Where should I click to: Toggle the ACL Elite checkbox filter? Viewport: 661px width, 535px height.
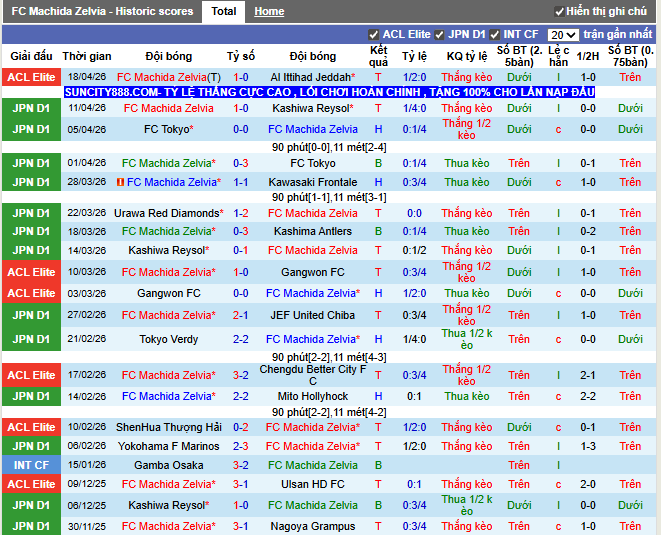pos(374,34)
